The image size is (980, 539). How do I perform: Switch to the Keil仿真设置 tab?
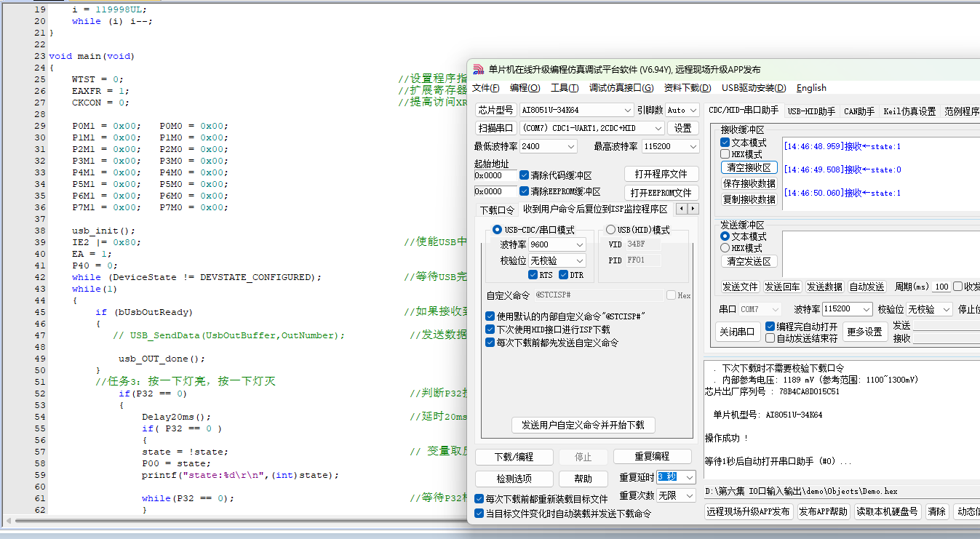tap(909, 111)
